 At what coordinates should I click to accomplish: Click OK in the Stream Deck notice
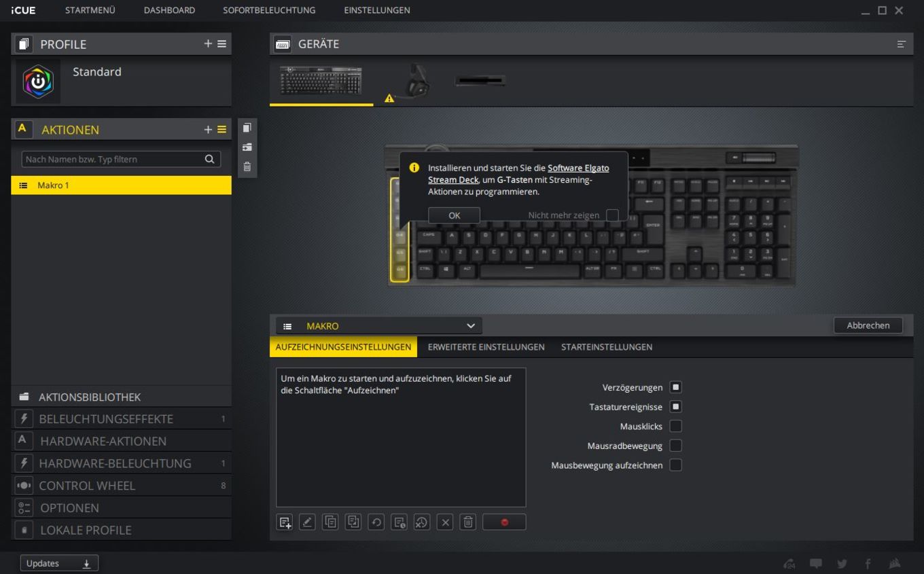[x=455, y=215]
